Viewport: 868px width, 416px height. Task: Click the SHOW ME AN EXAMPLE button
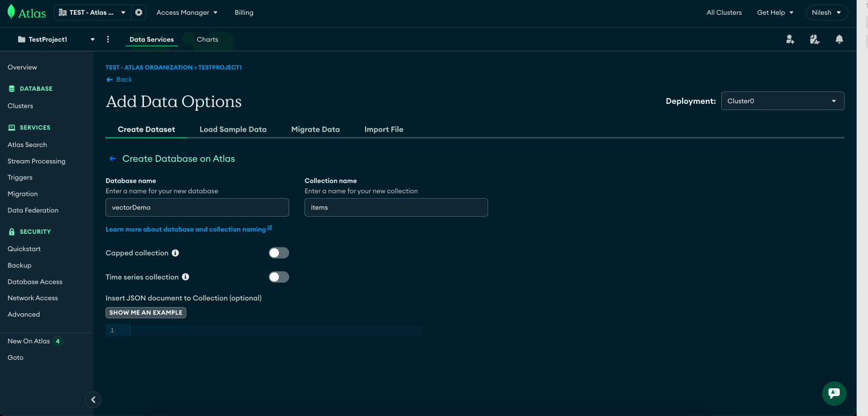coord(146,312)
